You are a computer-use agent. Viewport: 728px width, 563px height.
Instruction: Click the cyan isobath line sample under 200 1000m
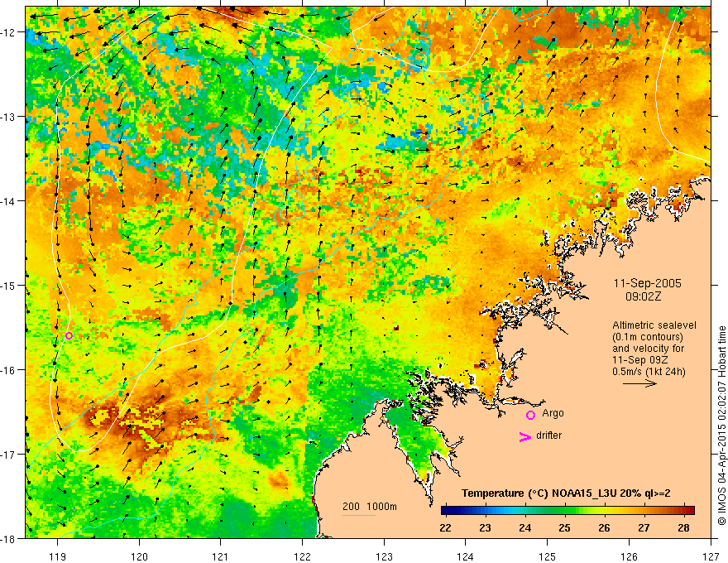(x=359, y=516)
